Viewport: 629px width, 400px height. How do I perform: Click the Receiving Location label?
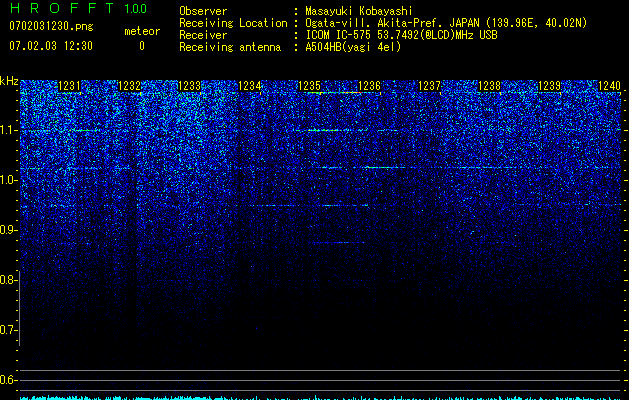point(233,23)
